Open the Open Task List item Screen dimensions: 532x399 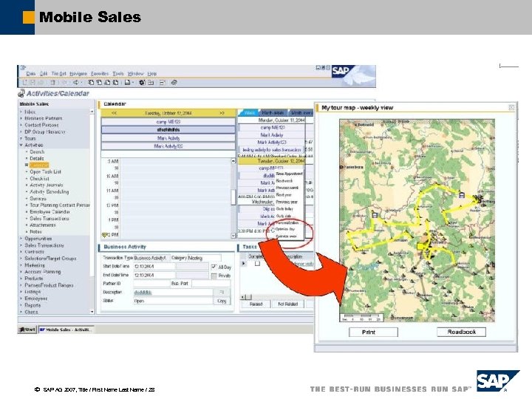click(46, 171)
